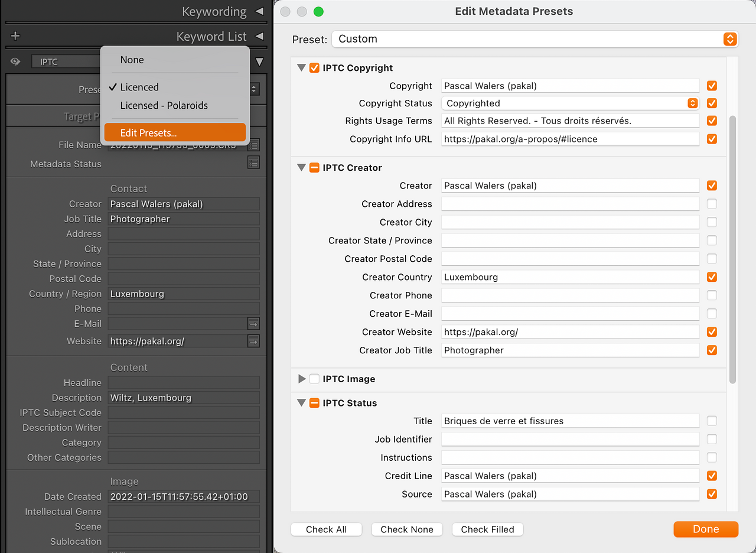Screen dimensions: 756x553
Task: Toggle the eye icon beside IPTC selector
Action: click(x=15, y=61)
